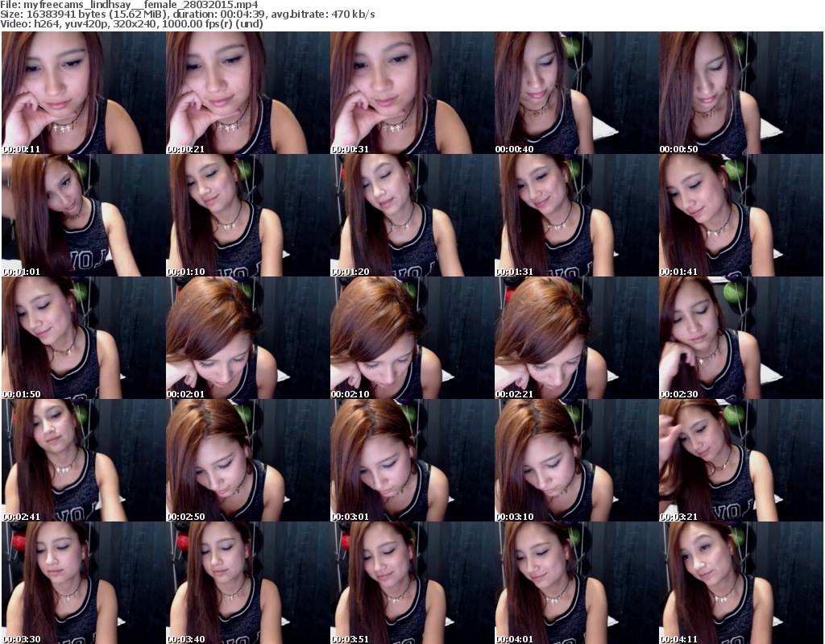Select the thumbnail stamped 00:00:11
The height and width of the screenshot is (644, 825).
(83, 93)
